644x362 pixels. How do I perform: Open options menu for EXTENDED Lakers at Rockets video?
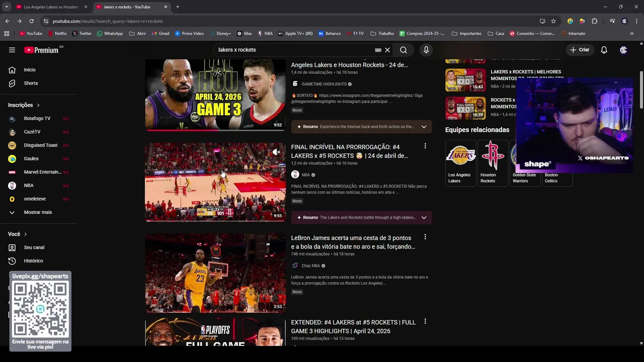425,322
